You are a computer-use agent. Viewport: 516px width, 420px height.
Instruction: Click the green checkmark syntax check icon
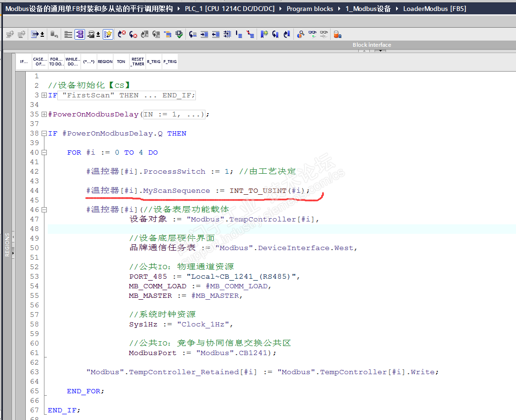click(179, 34)
